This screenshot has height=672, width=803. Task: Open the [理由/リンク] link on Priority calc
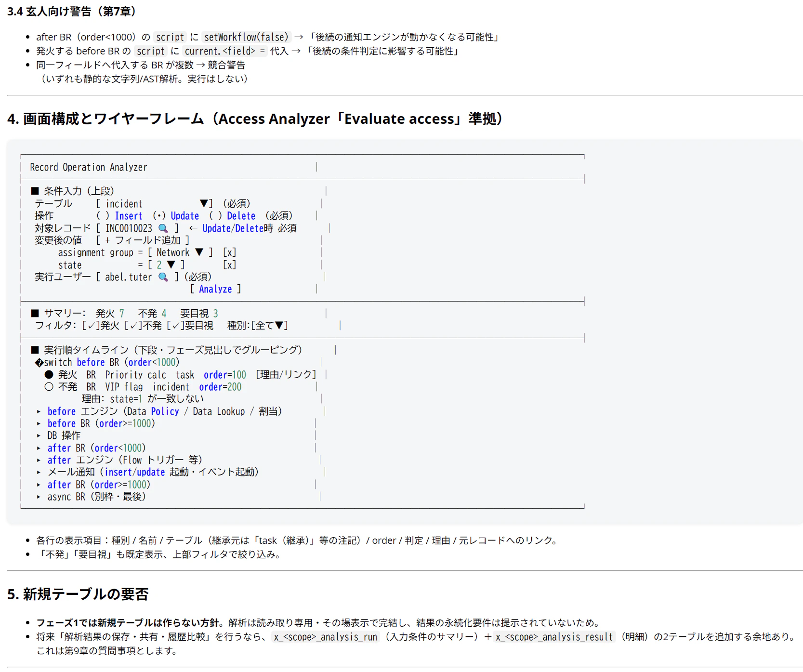click(286, 375)
